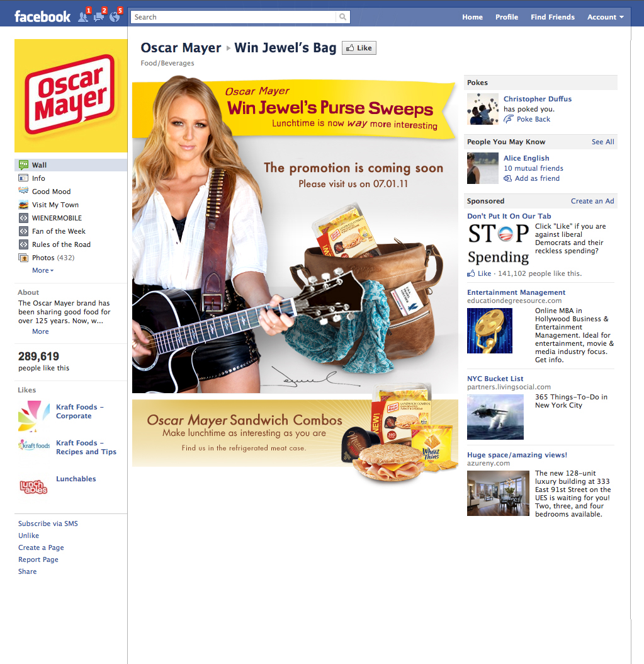Viewport: 644px width, 664px height.
Task: Expand the Account dropdown menu
Action: click(x=605, y=17)
